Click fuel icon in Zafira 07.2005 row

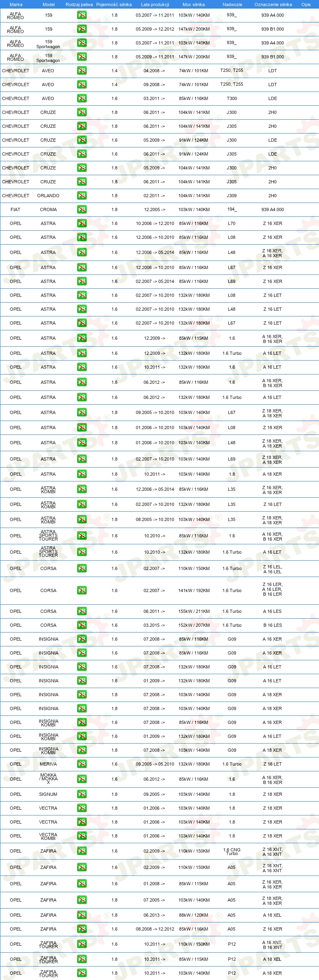point(82,900)
